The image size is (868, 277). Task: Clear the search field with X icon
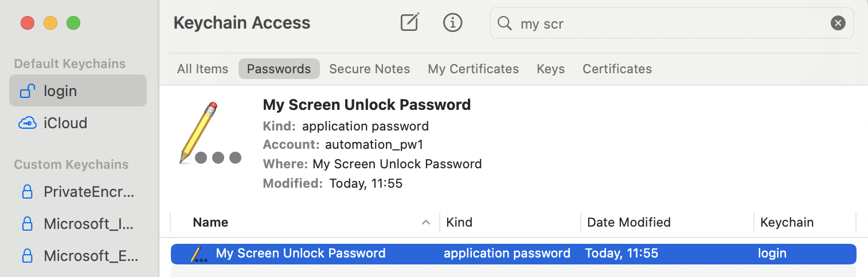(838, 23)
